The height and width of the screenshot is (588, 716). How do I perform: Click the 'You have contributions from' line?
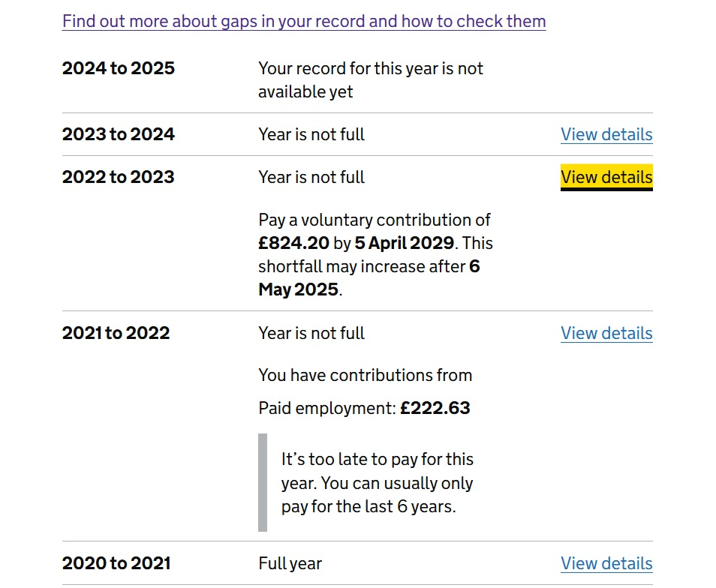pyautogui.click(x=366, y=376)
